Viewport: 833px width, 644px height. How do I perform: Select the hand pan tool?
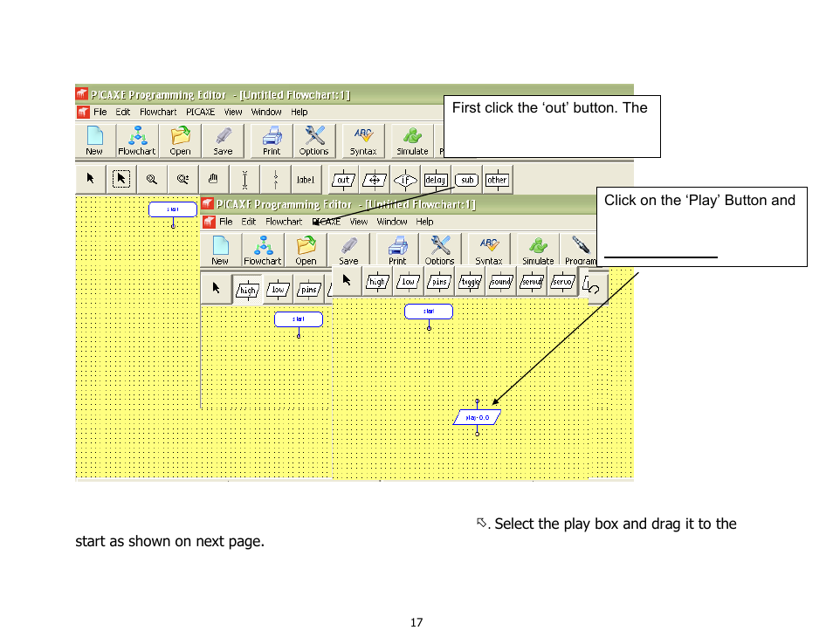[213, 179]
